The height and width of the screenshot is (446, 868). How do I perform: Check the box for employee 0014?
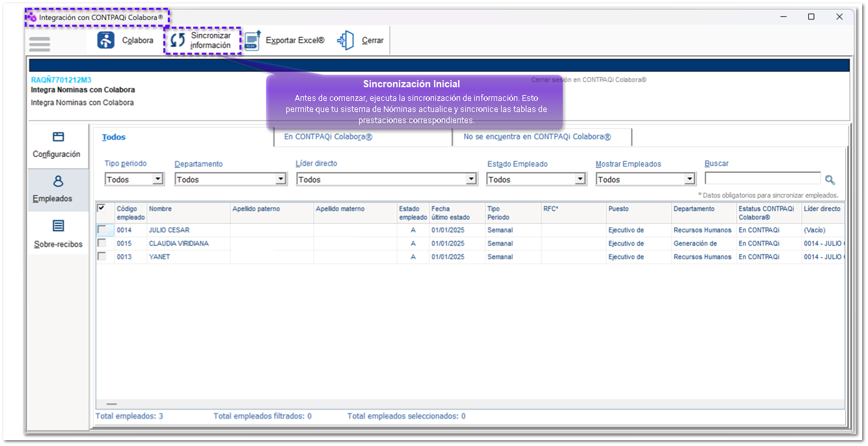(102, 230)
